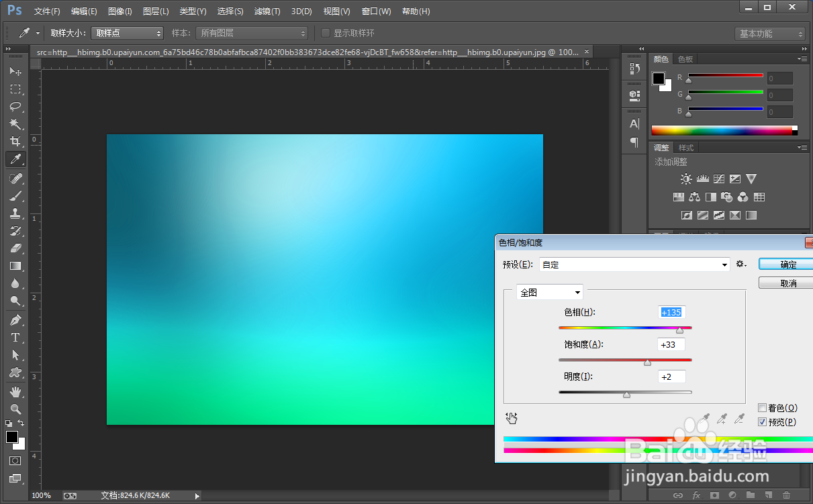Reset default foreground and background colors
This screenshot has height=504, width=813.
pos(9,423)
